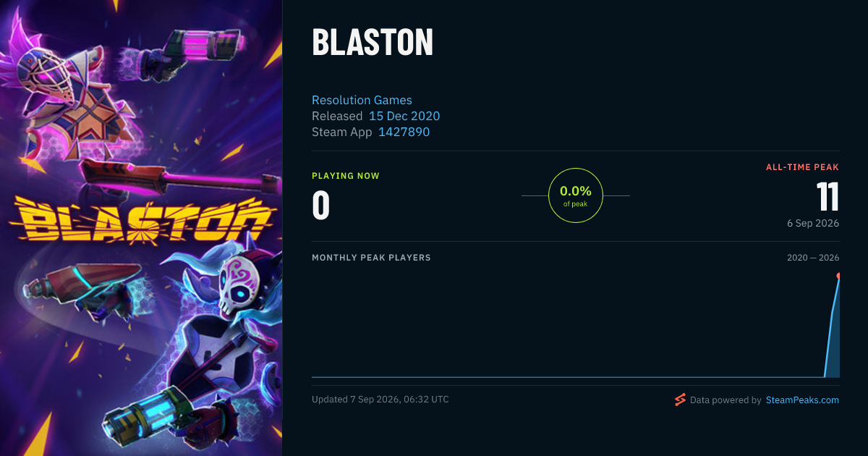Screen dimensions: 868x456
Task: Click the 0.0% of peak circle
Action: click(x=576, y=195)
